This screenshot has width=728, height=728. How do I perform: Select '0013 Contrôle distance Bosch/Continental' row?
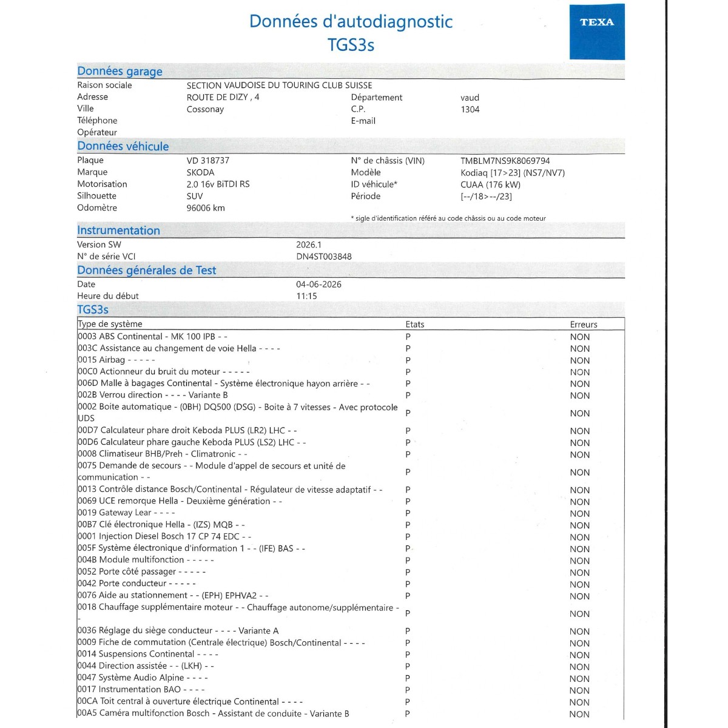click(351, 490)
